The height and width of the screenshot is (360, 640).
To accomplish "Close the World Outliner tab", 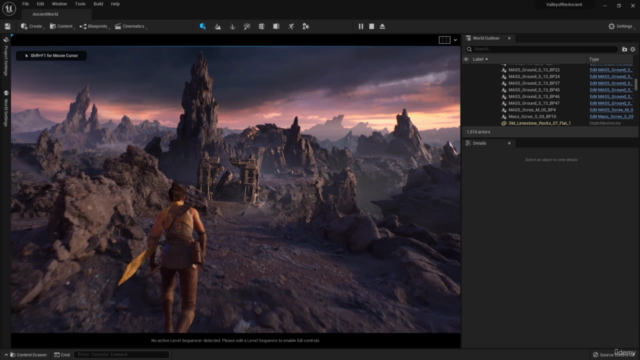I will pyautogui.click(x=509, y=38).
